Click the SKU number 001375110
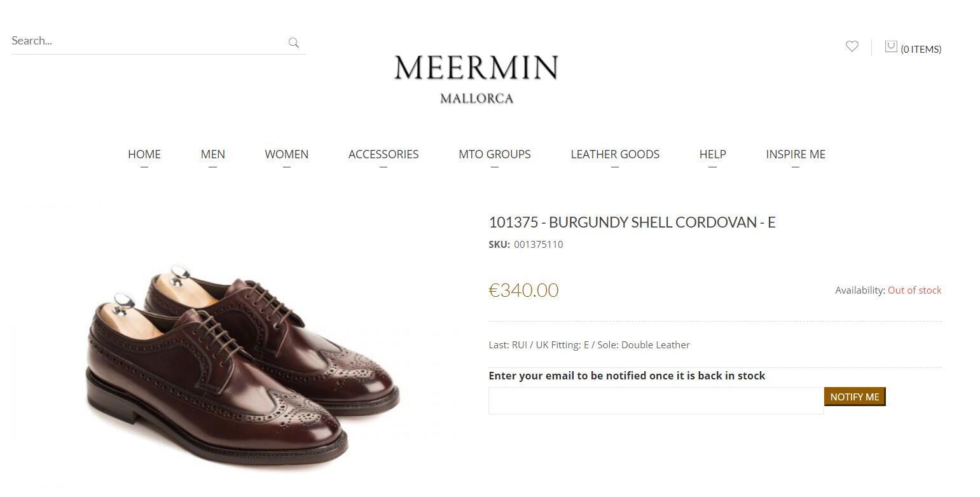Viewport: 980px width, 497px height. click(539, 245)
